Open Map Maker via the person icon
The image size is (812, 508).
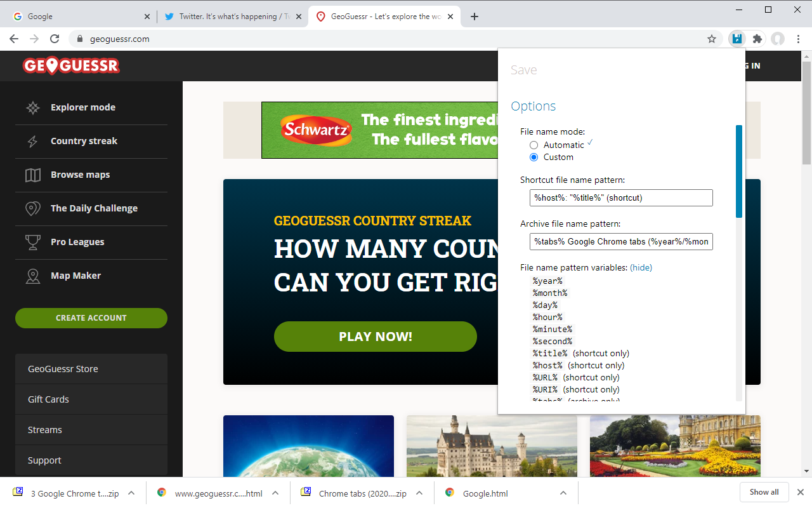pyautogui.click(x=32, y=275)
